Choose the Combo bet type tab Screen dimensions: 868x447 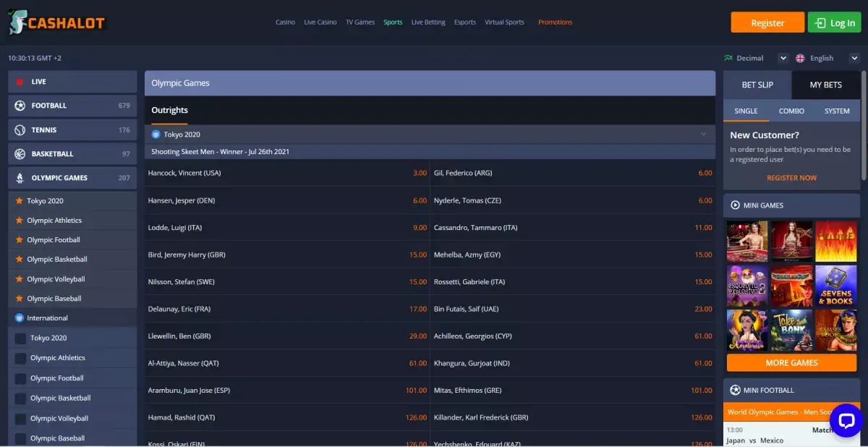791,111
